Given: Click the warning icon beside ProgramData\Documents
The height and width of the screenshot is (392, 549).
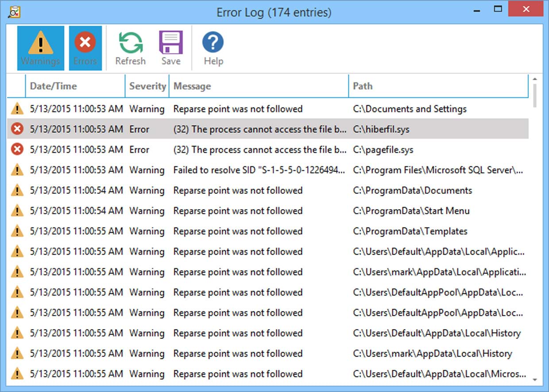Looking at the screenshot, I should (x=16, y=190).
